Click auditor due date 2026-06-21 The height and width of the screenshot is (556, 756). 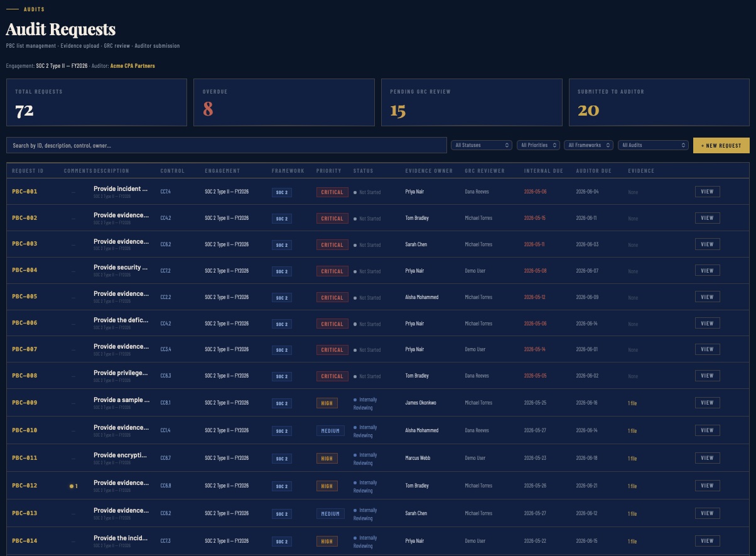pyautogui.click(x=586, y=486)
